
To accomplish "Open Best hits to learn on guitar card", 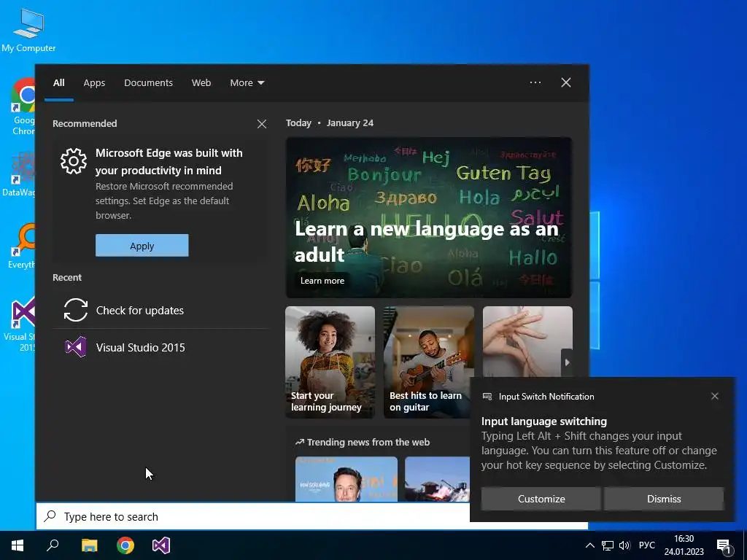I will pos(429,362).
